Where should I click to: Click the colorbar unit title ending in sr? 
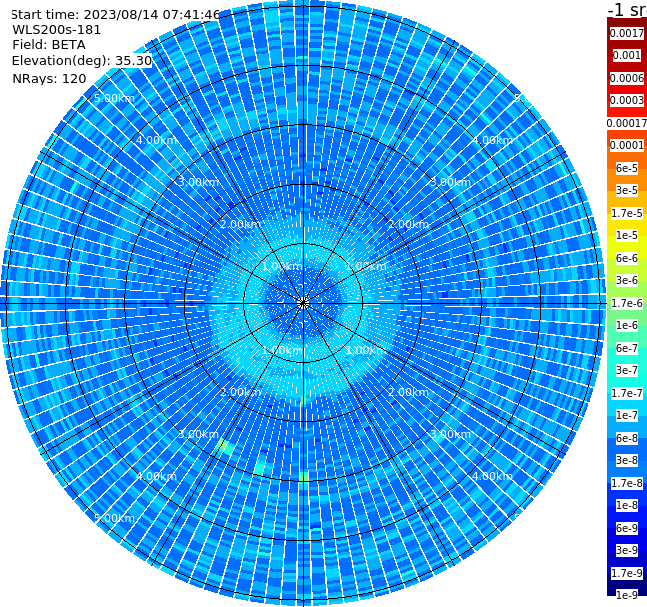pos(627,9)
